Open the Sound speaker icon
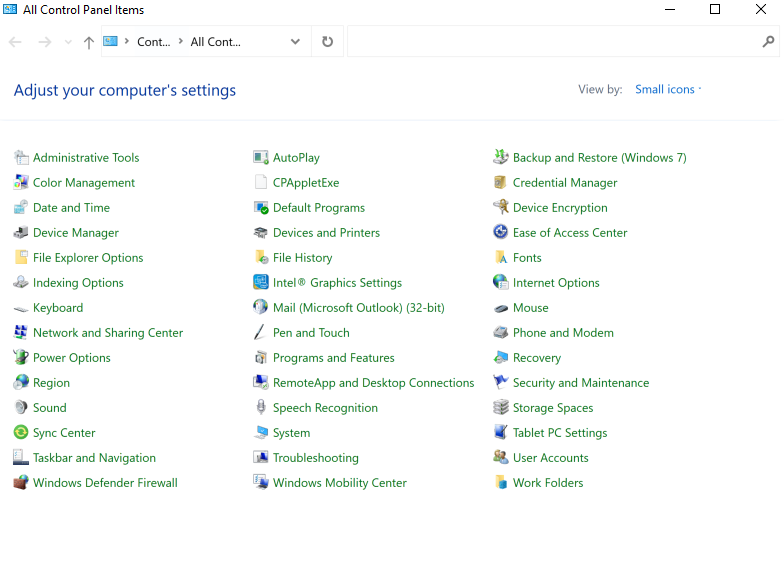784x583 pixels. tap(21, 408)
